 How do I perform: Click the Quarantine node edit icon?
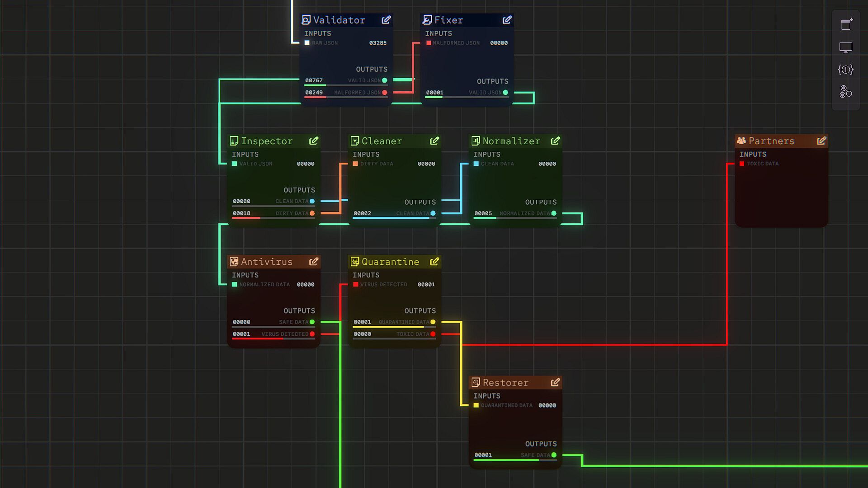click(x=434, y=262)
